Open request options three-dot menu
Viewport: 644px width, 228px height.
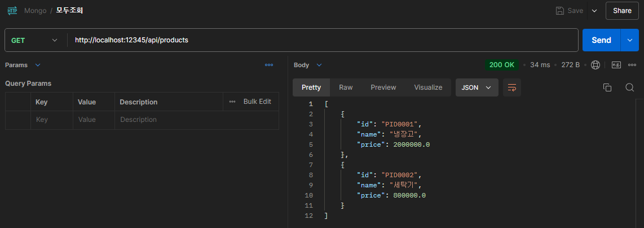(x=269, y=65)
